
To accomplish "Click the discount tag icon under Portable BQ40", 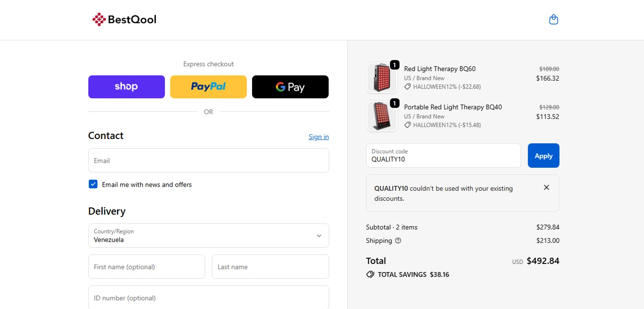I will click(407, 125).
